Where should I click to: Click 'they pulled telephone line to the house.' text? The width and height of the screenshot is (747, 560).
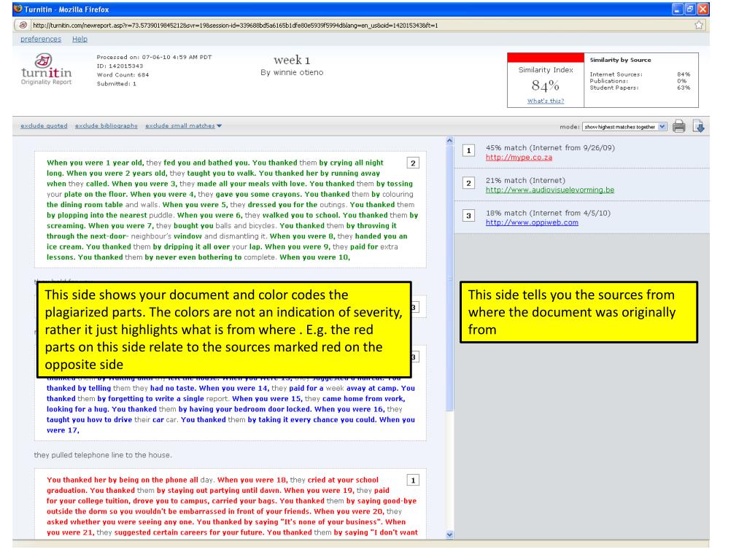[x=103, y=455]
